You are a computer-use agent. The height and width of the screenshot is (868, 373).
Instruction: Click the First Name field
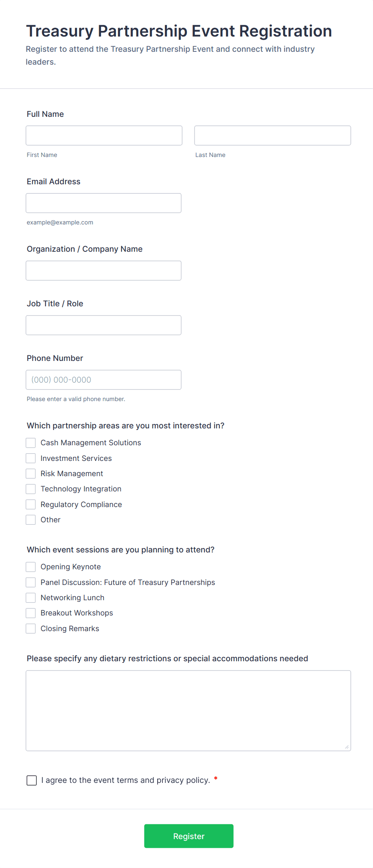(103, 135)
